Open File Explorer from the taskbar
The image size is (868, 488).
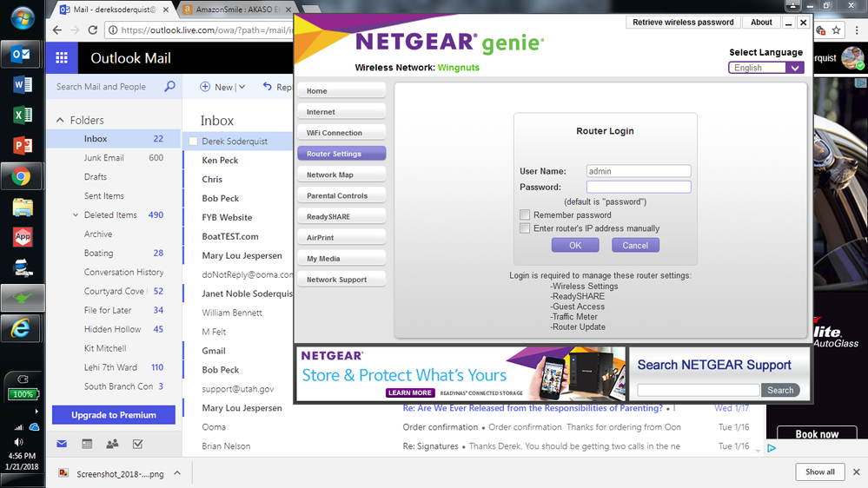(x=22, y=207)
